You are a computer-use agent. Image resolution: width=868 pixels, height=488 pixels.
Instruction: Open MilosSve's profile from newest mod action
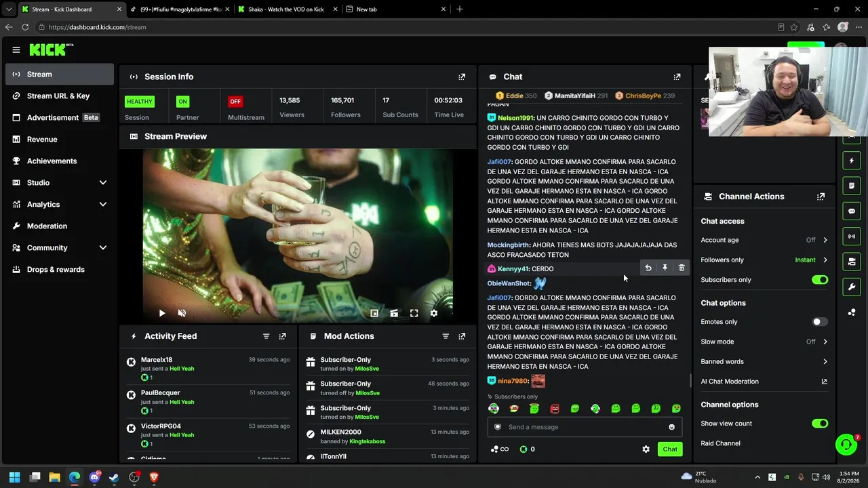pyautogui.click(x=368, y=369)
